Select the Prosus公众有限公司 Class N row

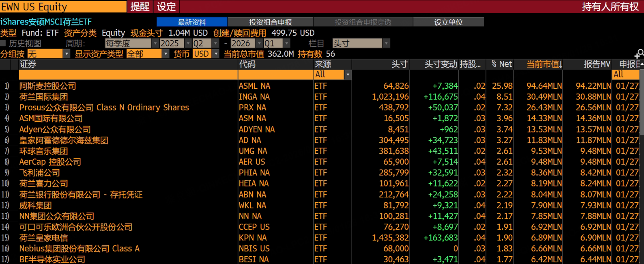pos(320,108)
